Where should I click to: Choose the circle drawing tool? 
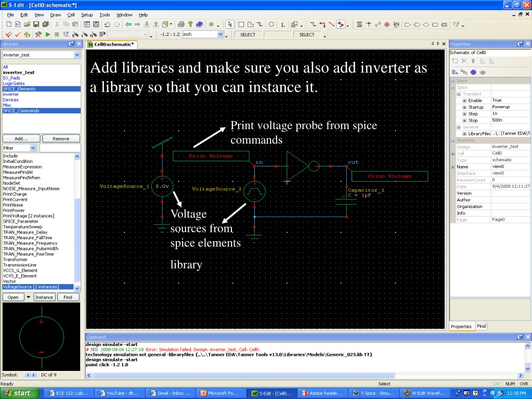click(271, 24)
